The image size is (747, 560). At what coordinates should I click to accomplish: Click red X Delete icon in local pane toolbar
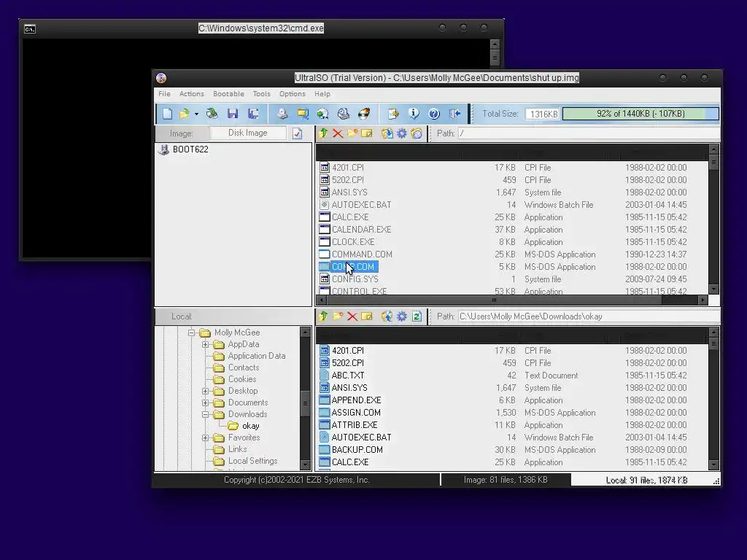[x=352, y=316]
